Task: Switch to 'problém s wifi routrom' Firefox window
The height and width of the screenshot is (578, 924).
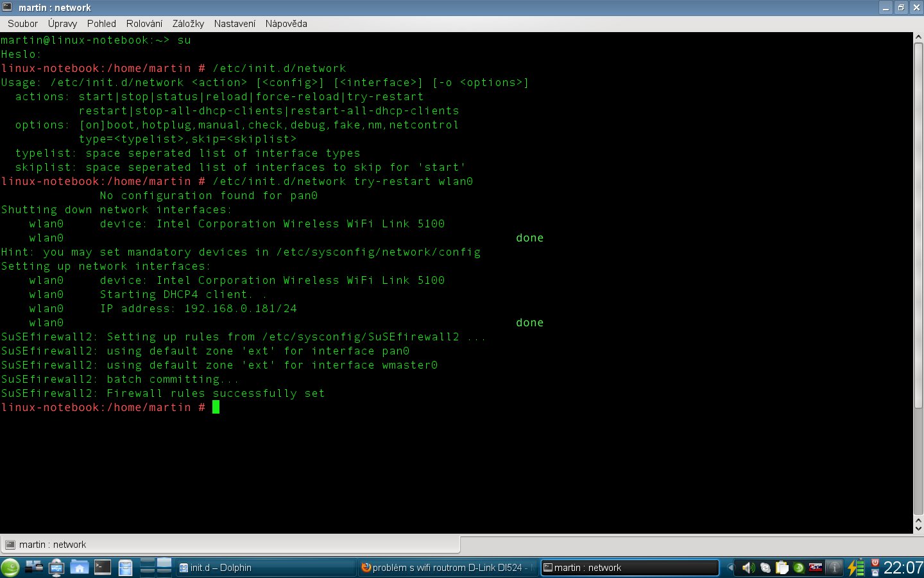Action: (447, 568)
